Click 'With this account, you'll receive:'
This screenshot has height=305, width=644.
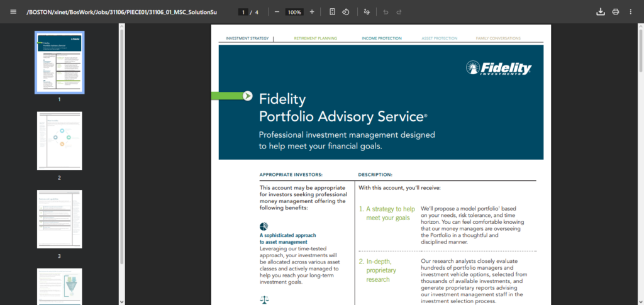[399, 188]
